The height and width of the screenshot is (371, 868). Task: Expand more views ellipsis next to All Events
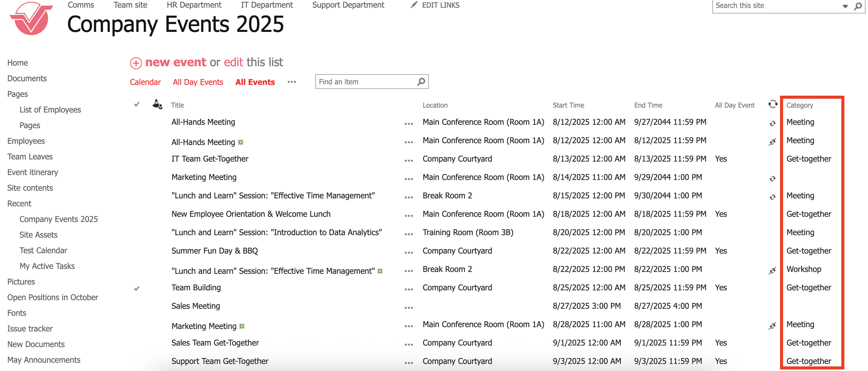tap(291, 82)
